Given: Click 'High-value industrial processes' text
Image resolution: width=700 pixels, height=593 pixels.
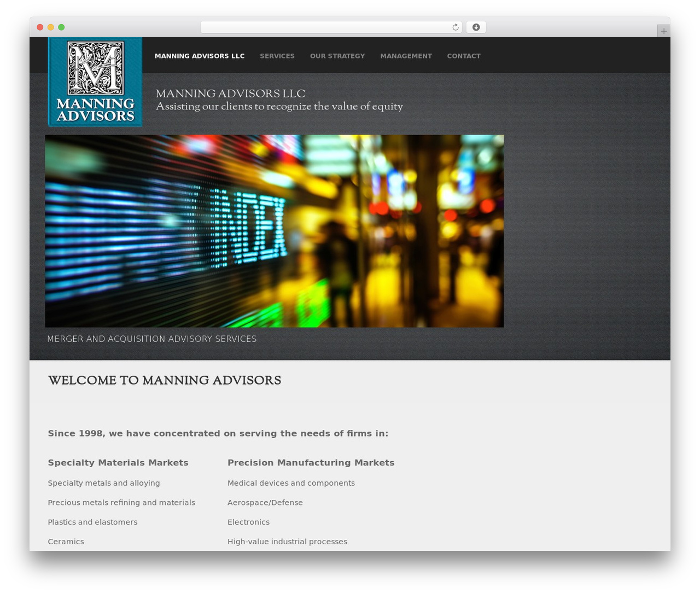Looking at the screenshot, I should (x=287, y=542).
